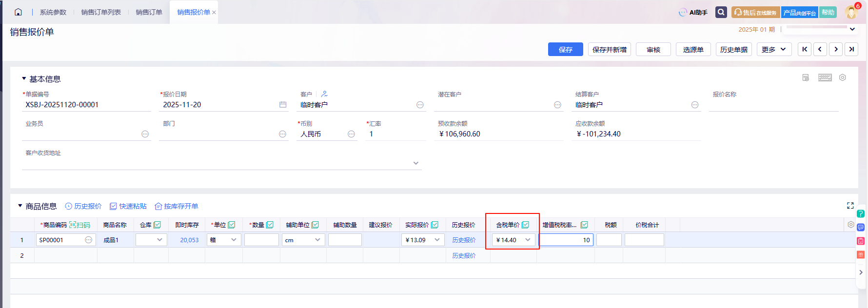
Task: Click 按库存开单 link
Action: [177, 206]
